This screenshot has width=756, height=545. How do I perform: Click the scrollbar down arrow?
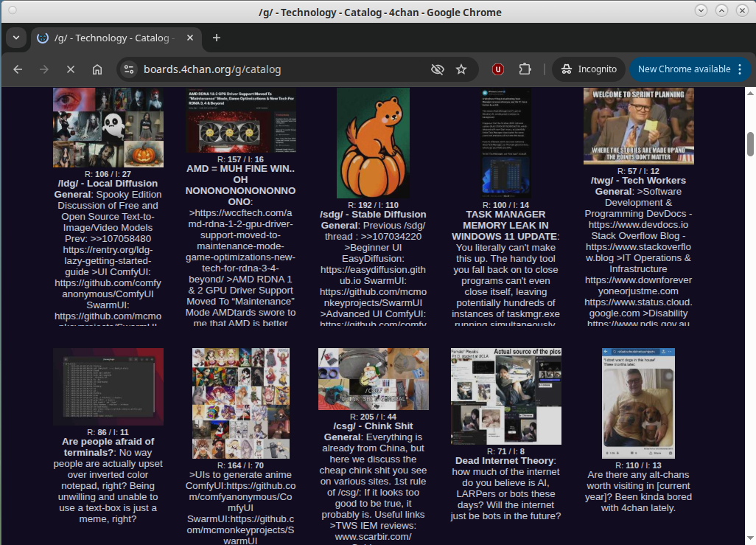click(750, 538)
